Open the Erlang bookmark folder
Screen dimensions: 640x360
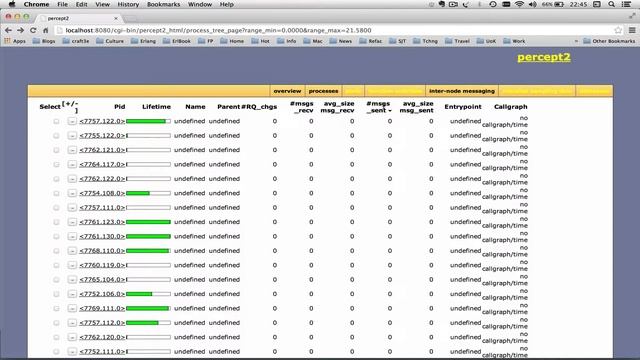(x=143, y=41)
